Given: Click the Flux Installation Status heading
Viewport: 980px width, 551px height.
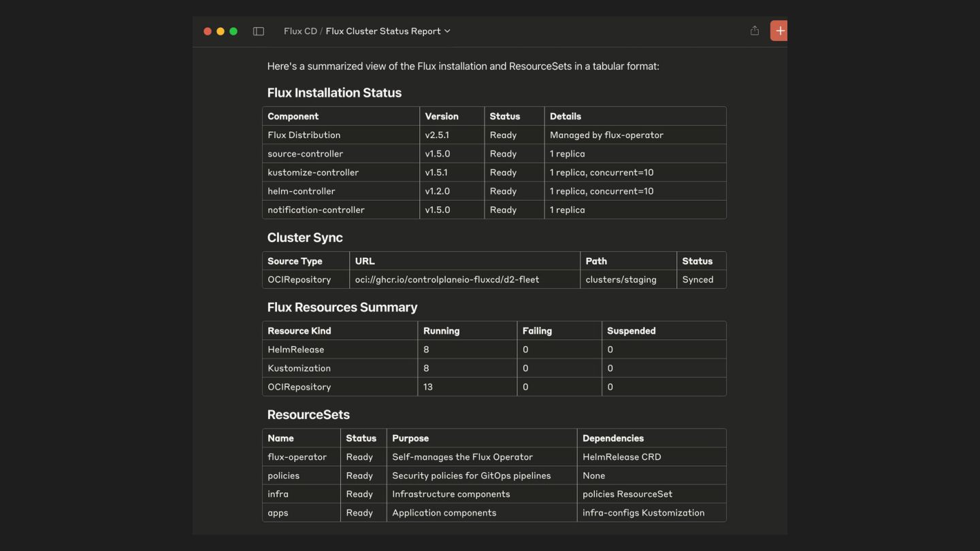Looking at the screenshot, I should (x=334, y=93).
